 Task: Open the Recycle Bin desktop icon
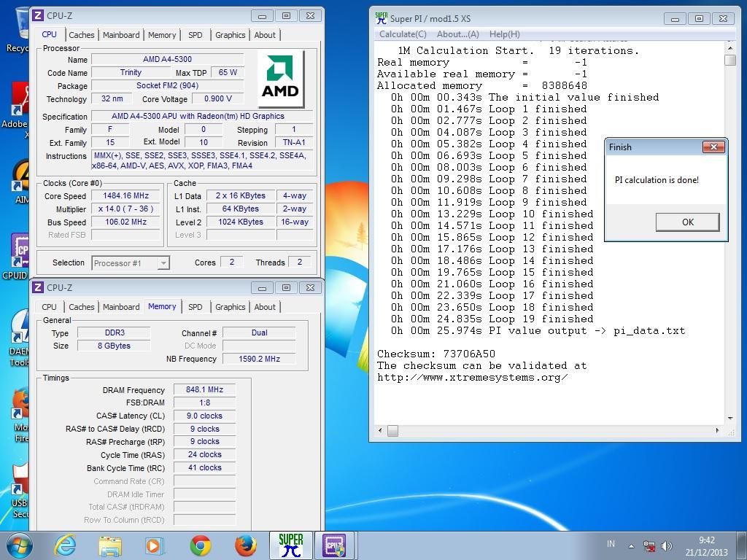point(19,28)
